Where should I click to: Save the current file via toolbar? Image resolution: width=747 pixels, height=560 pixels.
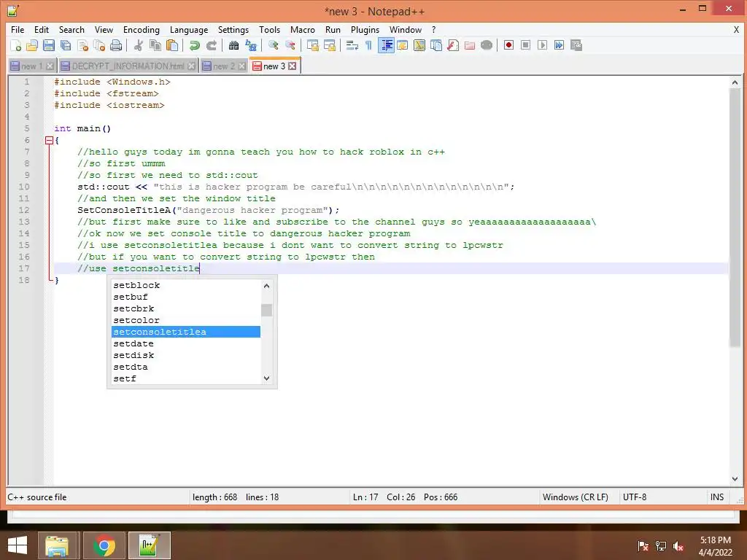pos(49,45)
